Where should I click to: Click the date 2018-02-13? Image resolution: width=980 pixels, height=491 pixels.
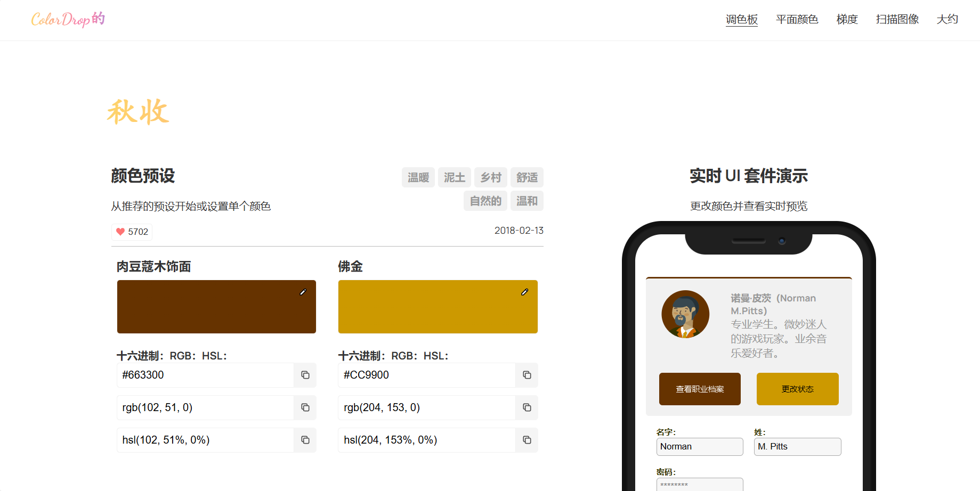point(519,231)
